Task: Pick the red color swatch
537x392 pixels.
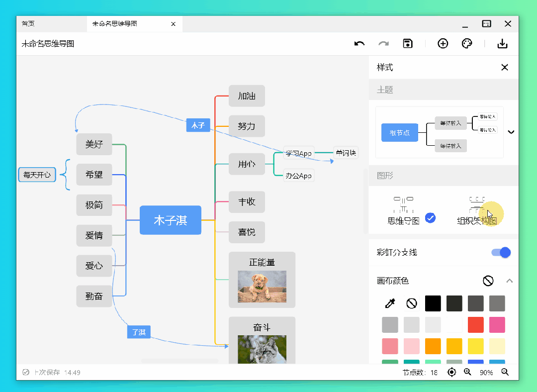Action: click(x=475, y=324)
